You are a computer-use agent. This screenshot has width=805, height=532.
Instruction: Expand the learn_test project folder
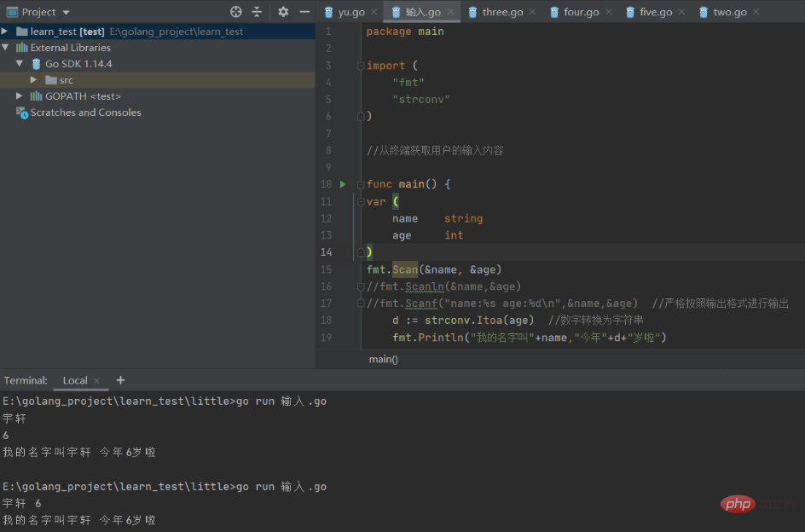(6, 32)
